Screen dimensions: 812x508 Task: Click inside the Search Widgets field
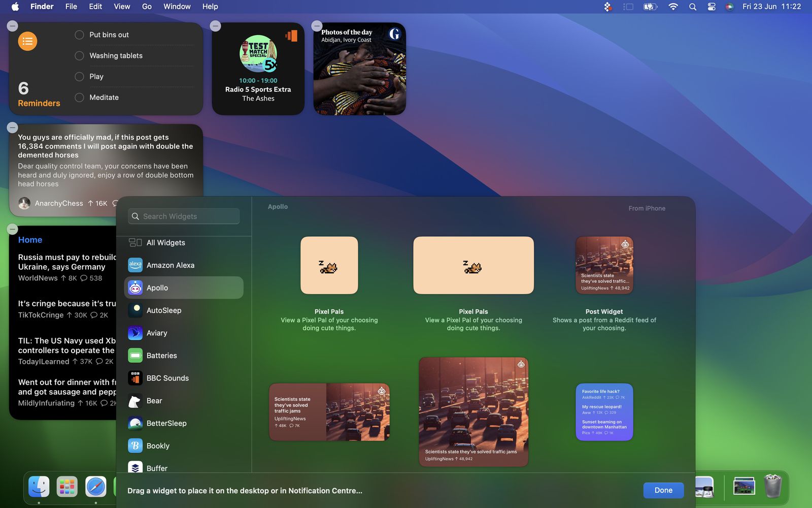pyautogui.click(x=183, y=216)
